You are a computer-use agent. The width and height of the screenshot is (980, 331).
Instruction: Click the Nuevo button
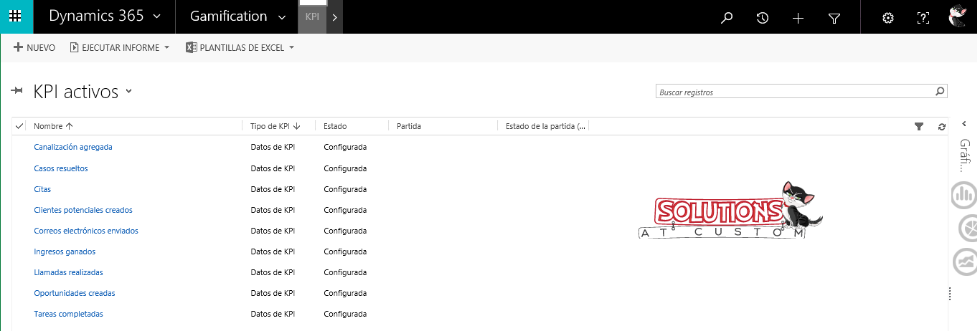pos(34,48)
